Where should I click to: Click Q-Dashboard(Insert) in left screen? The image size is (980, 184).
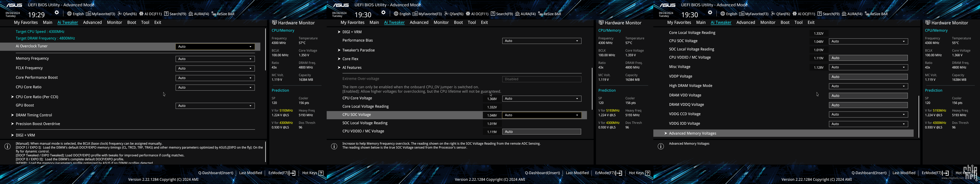[x=216, y=173]
